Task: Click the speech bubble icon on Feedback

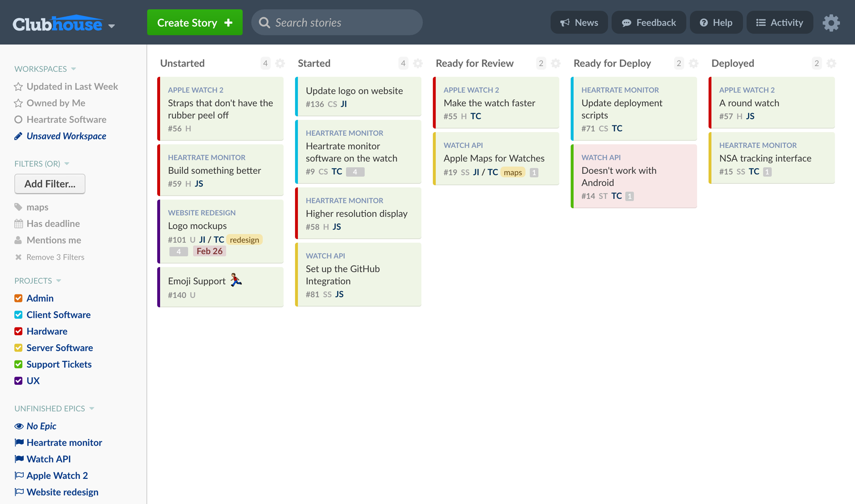Action: tap(627, 23)
